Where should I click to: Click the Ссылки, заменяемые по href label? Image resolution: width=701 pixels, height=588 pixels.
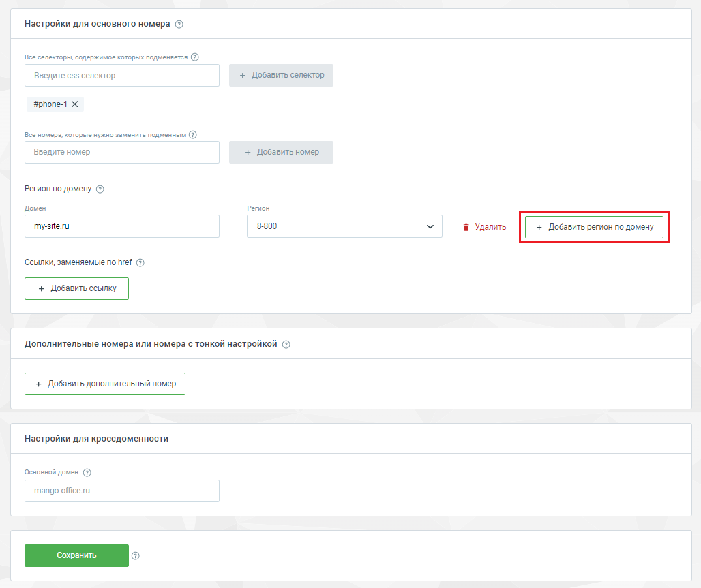coord(78,262)
